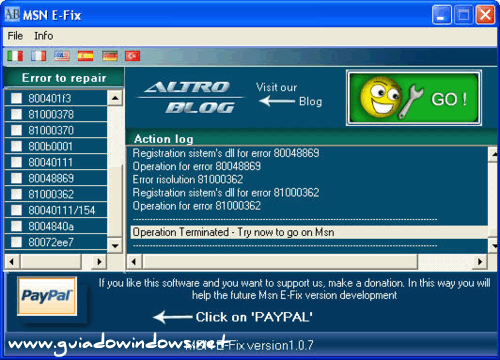
Task: Click error list scroll down arrow
Action: pos(115,246)
